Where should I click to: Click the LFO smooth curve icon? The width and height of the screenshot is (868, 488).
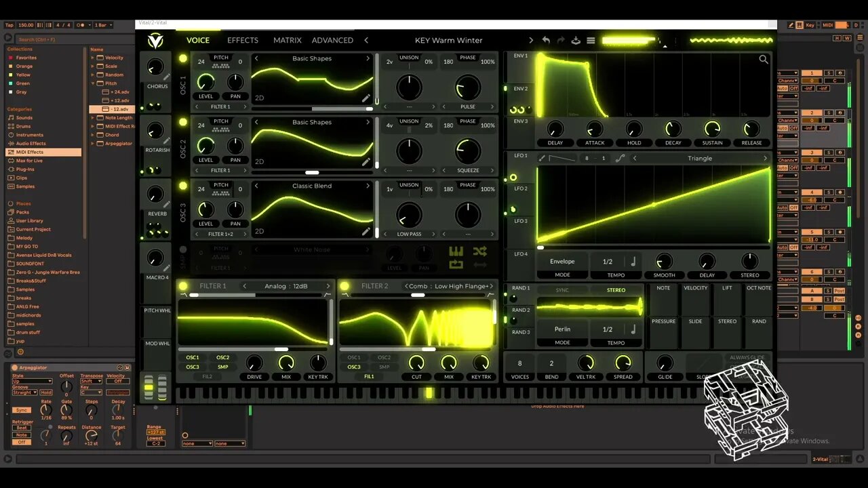tap(620, 158)
